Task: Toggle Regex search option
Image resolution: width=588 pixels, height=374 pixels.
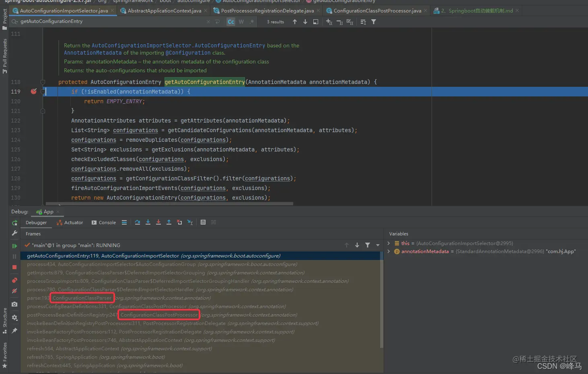Action: click(251, 22)
